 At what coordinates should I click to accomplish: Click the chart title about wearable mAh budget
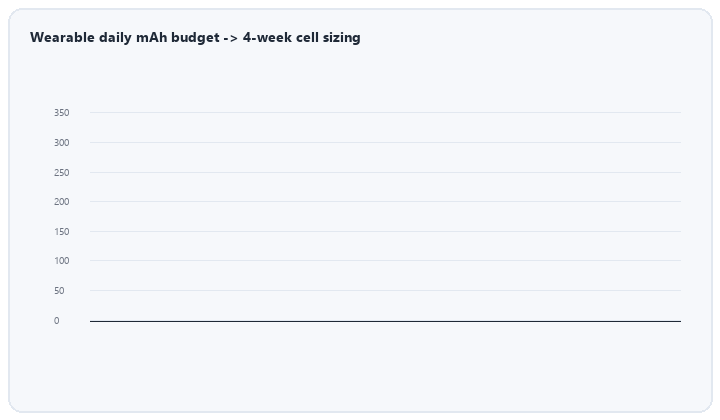pos(195,37)
